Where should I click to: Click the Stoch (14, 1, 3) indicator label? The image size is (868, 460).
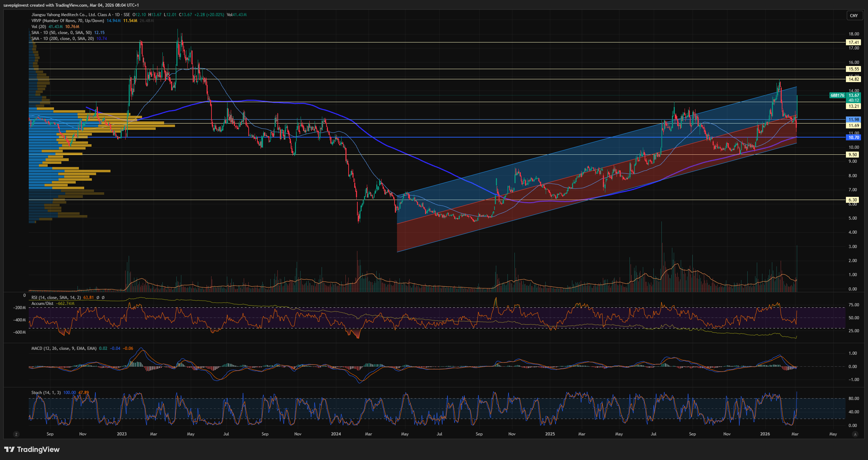pyautogui.click(x=46, y=393)
